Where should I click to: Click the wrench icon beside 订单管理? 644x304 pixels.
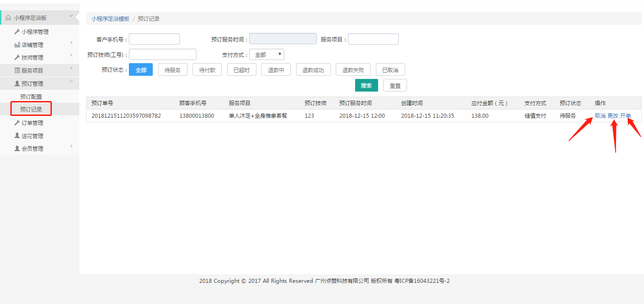tap(17, 123)
